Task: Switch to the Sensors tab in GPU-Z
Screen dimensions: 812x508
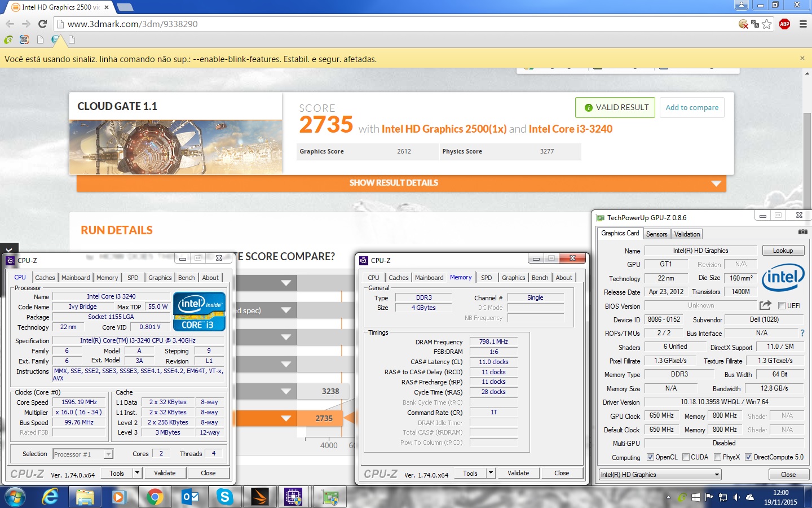Action: tap(656, 234)
